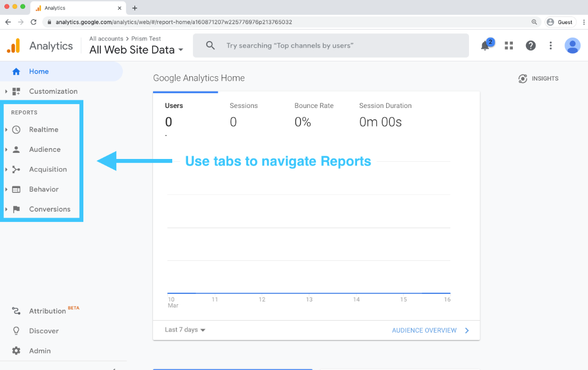Click the Attribution path icon

click(x=16, y=311)
